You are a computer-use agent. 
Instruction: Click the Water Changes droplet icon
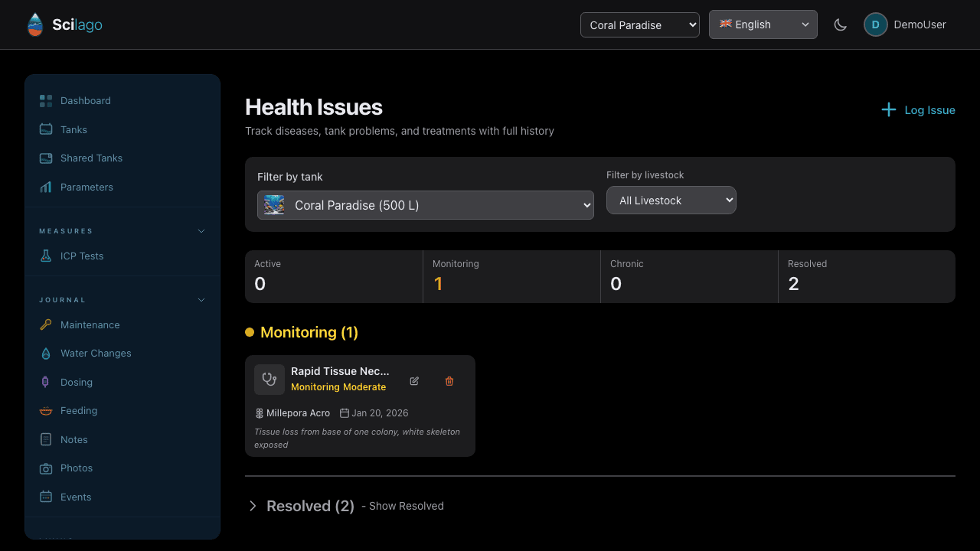pos(46,354)
